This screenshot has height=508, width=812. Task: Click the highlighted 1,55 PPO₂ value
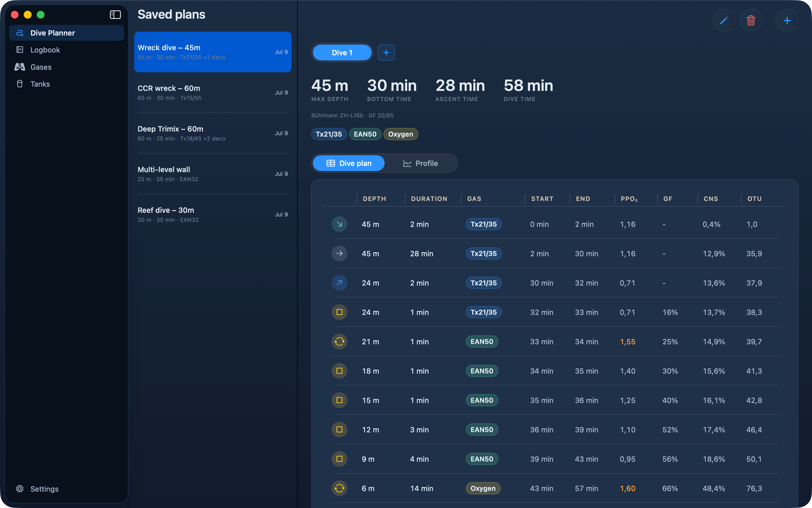point(627,341)
